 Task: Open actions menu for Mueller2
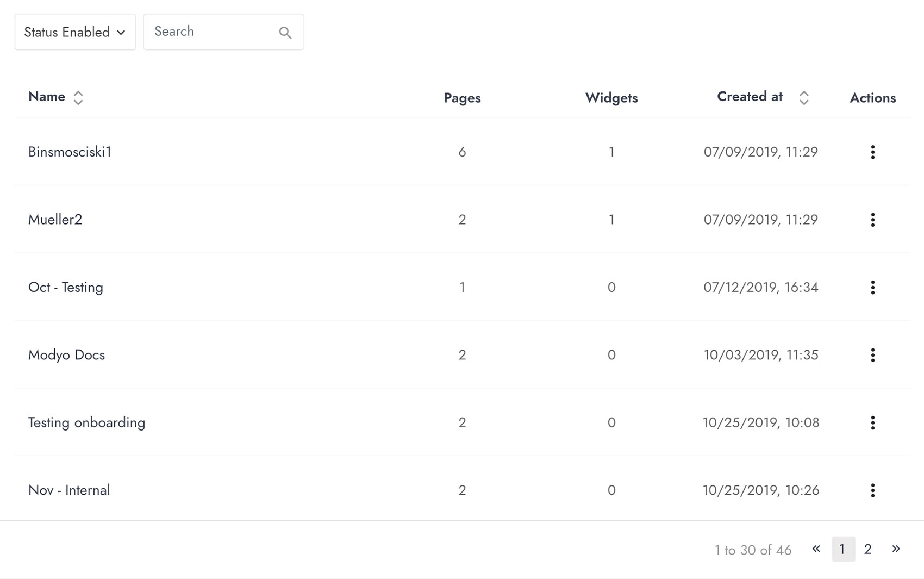(873, 220)
